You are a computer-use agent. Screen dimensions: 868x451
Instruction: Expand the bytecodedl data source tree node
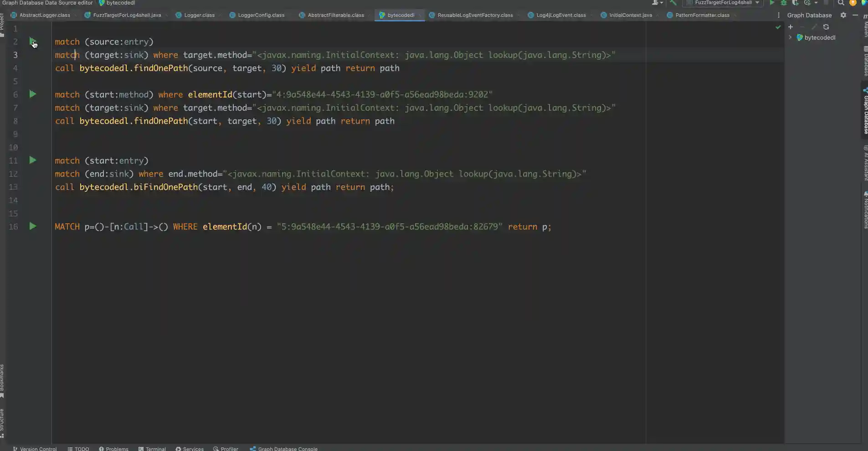[x=790, y=37]
